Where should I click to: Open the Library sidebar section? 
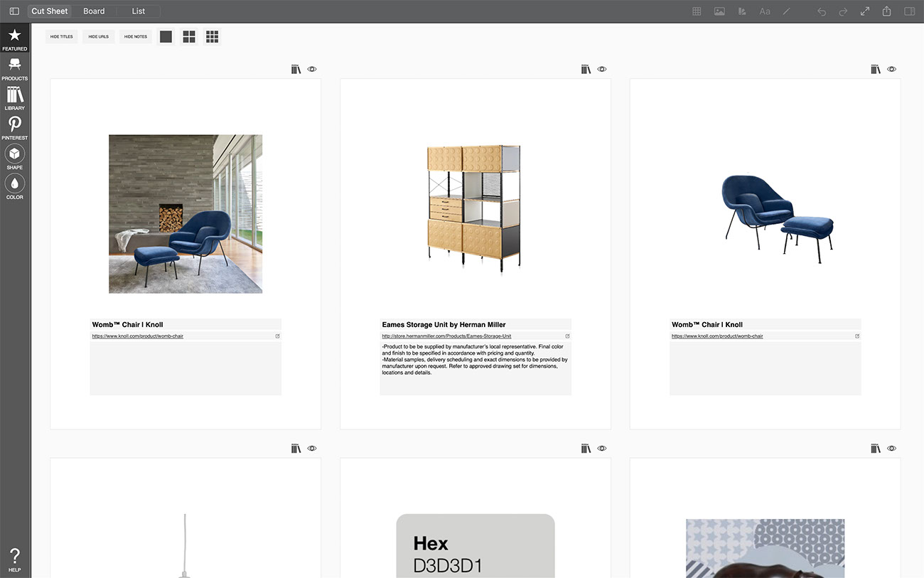(14, 98)
